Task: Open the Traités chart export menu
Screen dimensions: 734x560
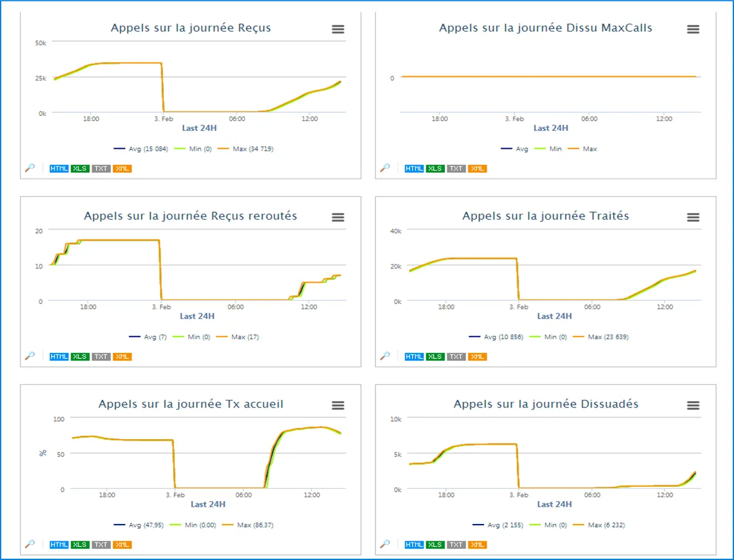Action: click(693, 217)
